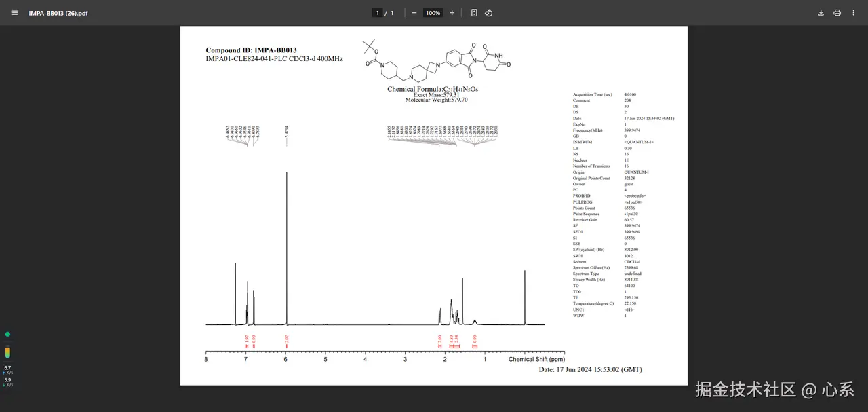
Task: Click the Exact Mass:579.31 text
Action: (x=436, y=95)
